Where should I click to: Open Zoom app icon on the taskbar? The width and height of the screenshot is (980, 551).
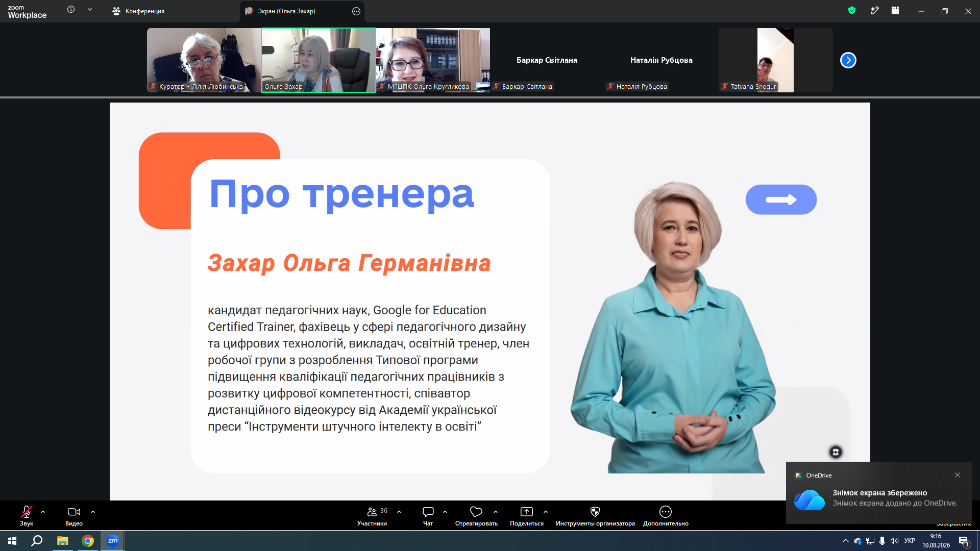coord(113,541)
